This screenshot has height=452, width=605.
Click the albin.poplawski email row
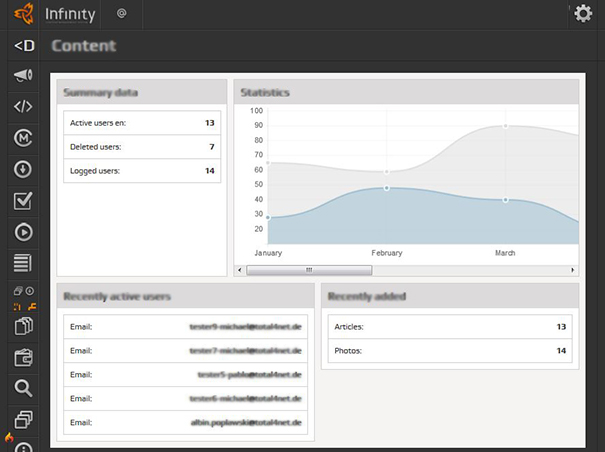tap(186, 422)
